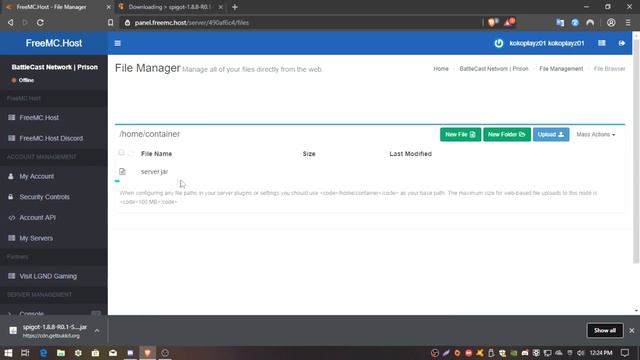Click the FreeMC.Host logo title
This screenshot has width=640, height=360.
(x=54, y=43)
